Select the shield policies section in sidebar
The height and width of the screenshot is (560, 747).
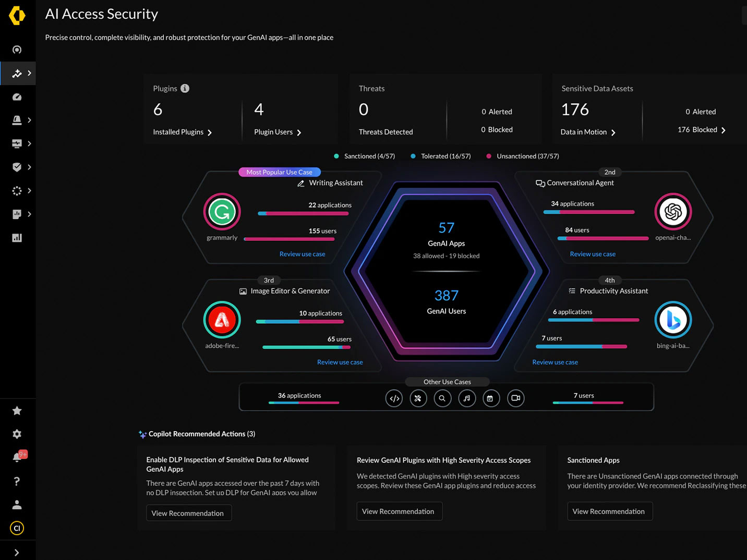coord(17,167)
